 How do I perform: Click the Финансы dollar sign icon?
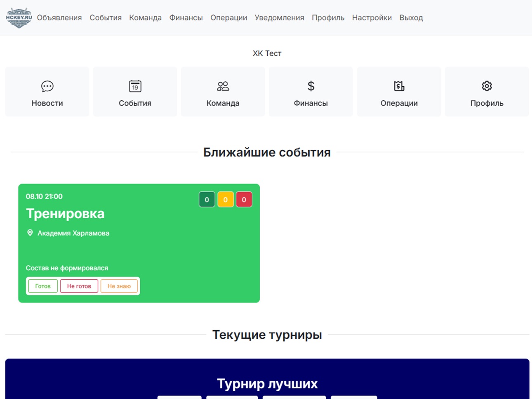pos(311,86)
